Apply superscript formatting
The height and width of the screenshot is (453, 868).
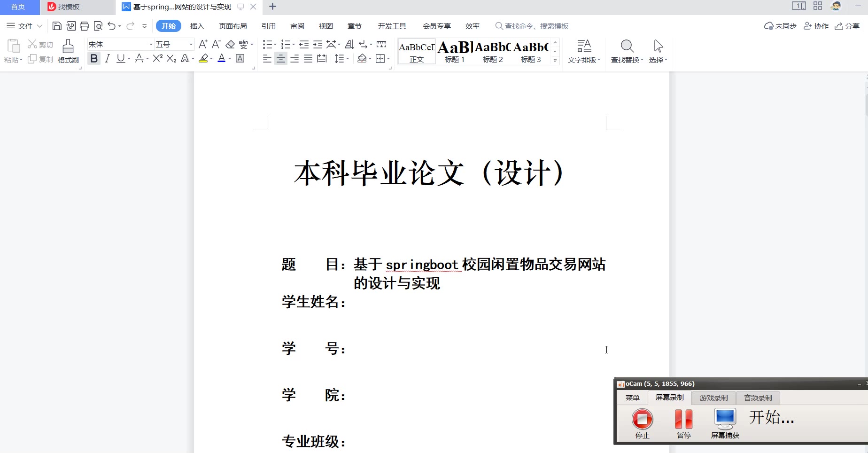(x=158, y=58)
